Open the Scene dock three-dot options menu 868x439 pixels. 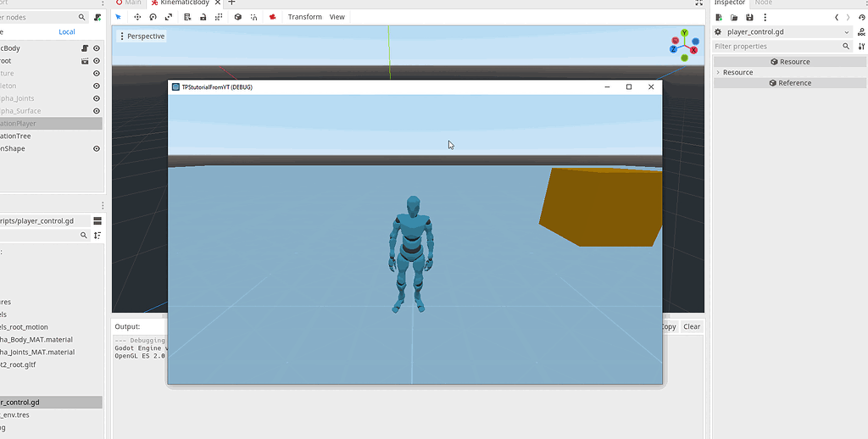pos(103,3)
